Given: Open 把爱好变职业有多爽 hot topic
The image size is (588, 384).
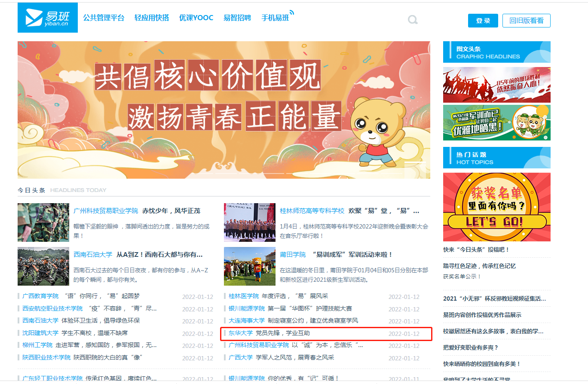Looking at the screenshot, I should (471, 347).
